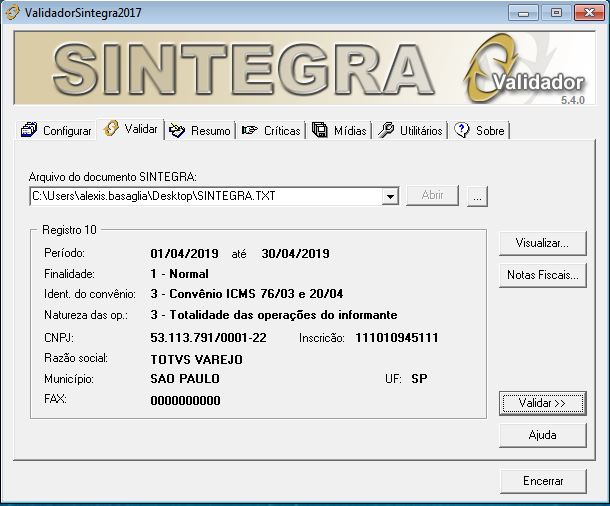
Task: Click the end date 30/04/2019
Action: point(295,254)
